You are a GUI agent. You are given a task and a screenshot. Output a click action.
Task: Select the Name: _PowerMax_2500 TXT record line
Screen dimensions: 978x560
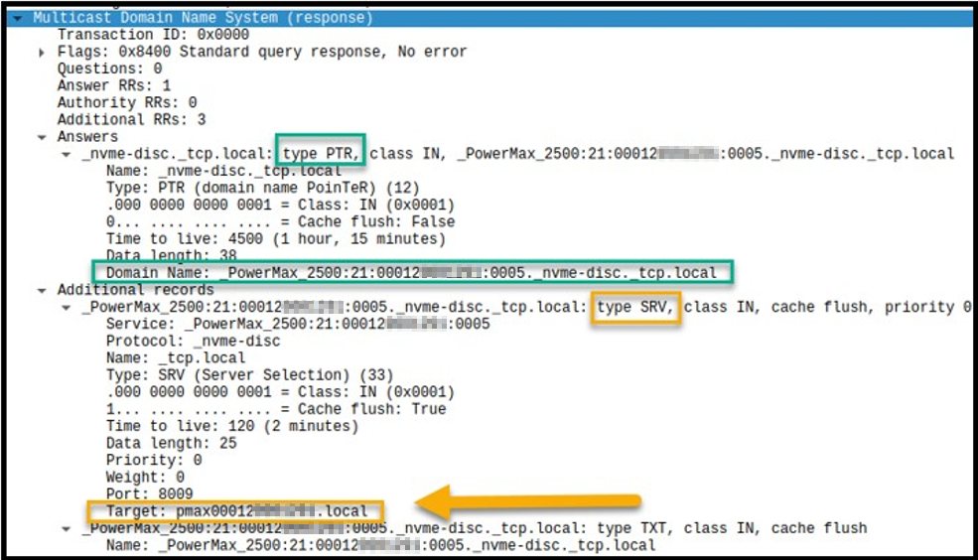pyautogui.click(x=381, y=546)
